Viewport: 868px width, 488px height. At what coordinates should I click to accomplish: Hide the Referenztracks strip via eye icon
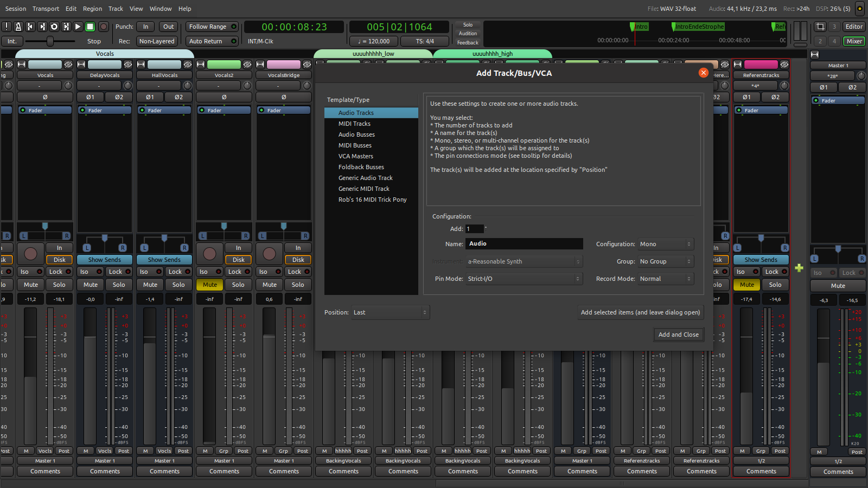click(x=784, y=65)
